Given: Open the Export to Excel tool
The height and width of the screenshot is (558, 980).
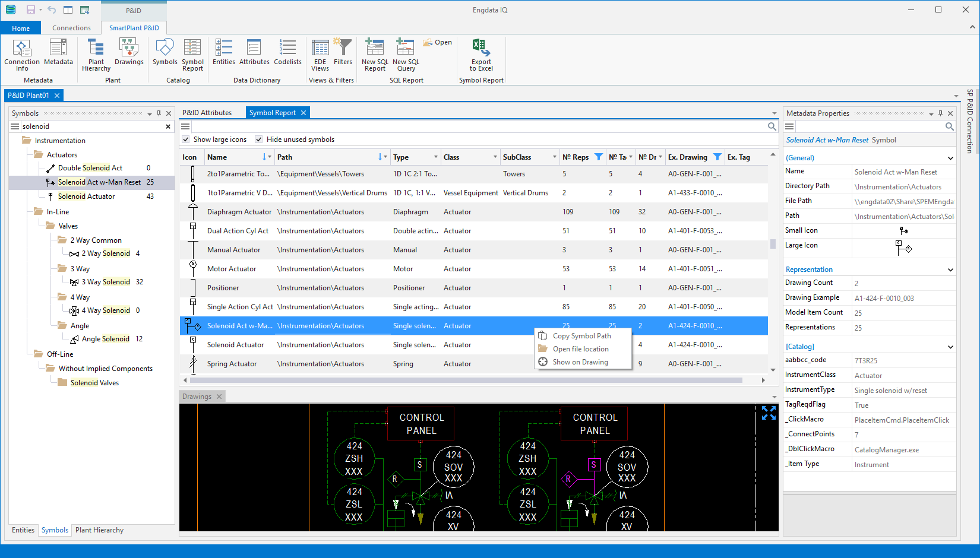Looking at the screenshot, I should pos(481,55).
